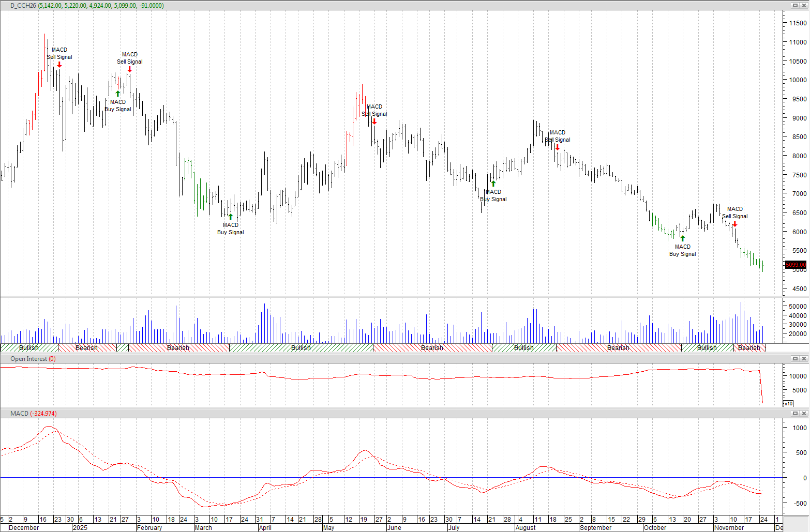810x532 pixels.
Task: Collapse the Open Interest panel
Action: click(795, 358)
